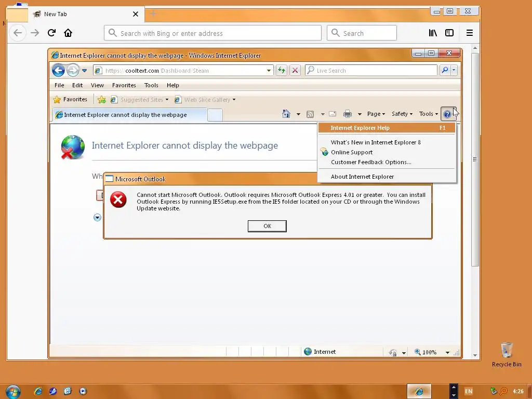Open the Help menu in menu bar
Image resolution: width=532 pixels, height=399 pixels.
[x=172, y=85]
